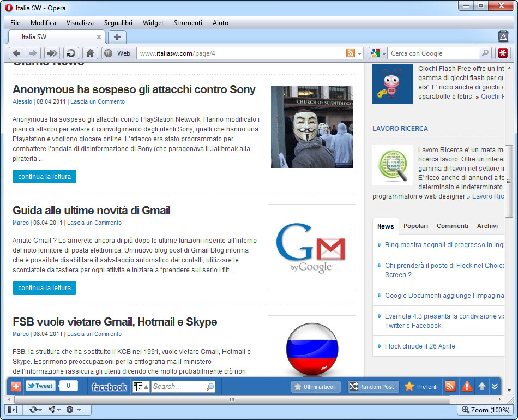Open the facebook link in bottom bar

click(109, 387)
